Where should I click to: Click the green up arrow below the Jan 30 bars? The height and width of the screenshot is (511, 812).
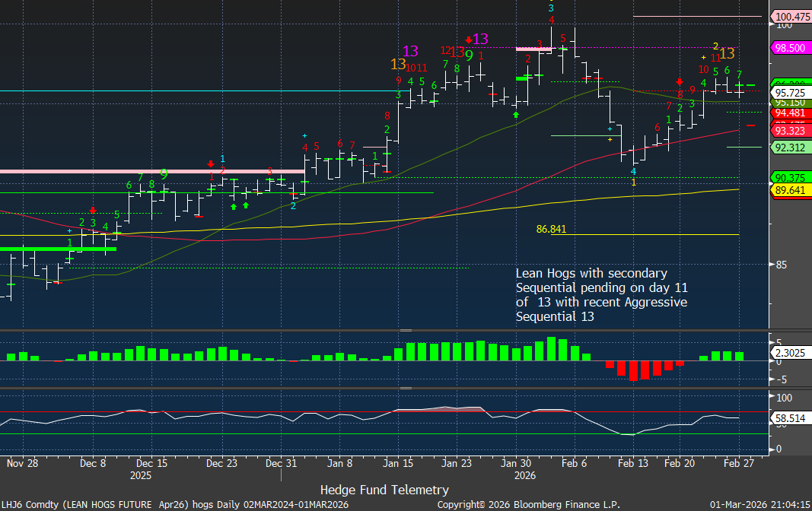click(516, 114)
